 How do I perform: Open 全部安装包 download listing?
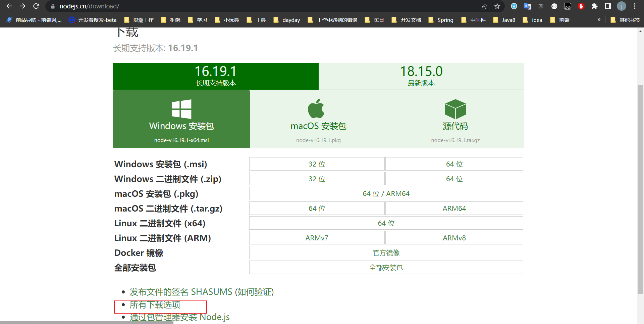pyautogui.click(x=386, y=267)
